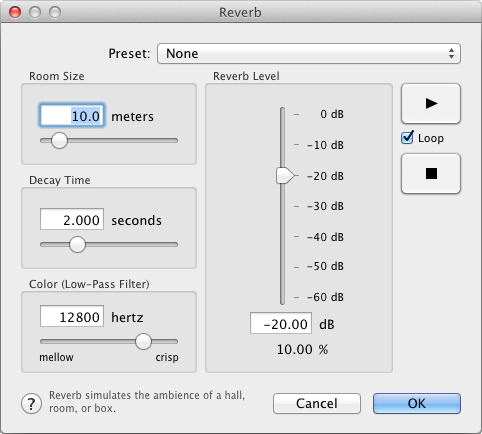
Task: Click the Reverb Level dB field
Action: 281,323
